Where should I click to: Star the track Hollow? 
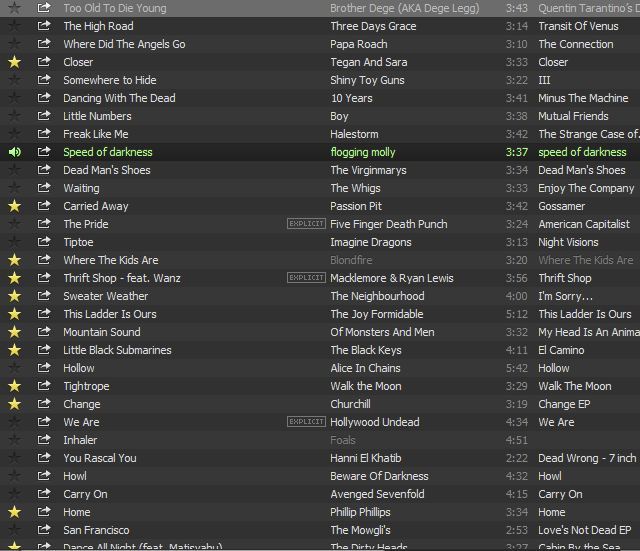coord(14,368)
